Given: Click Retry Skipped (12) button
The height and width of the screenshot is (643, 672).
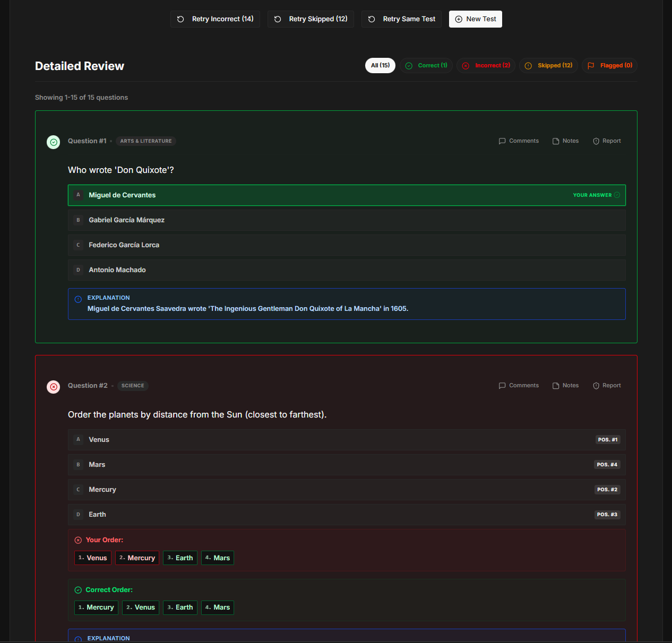Looking at the screenshot, I should 311,19.
